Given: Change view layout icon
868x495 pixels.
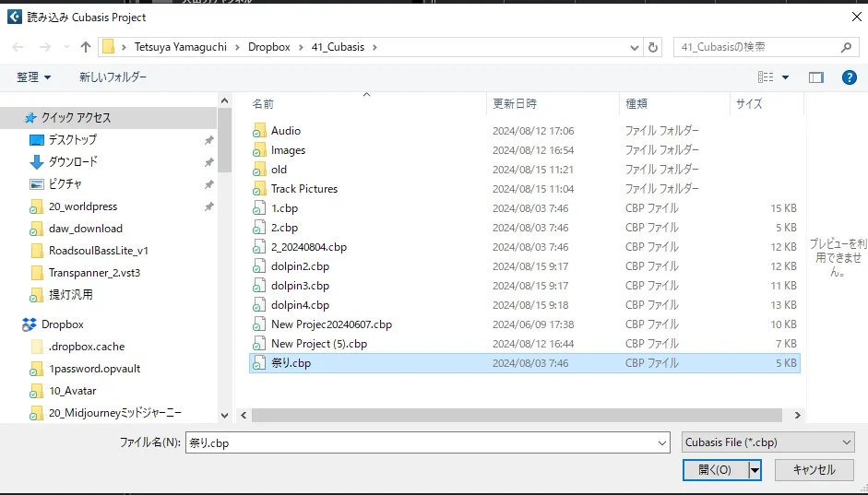Looking at the screenshot, I should (766, 77).
